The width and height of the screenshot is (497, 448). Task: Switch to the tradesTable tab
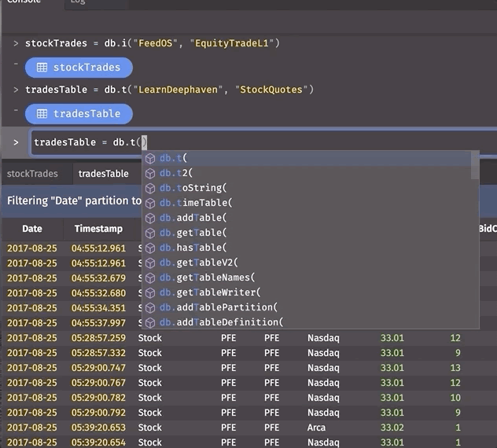click(103, 174)
